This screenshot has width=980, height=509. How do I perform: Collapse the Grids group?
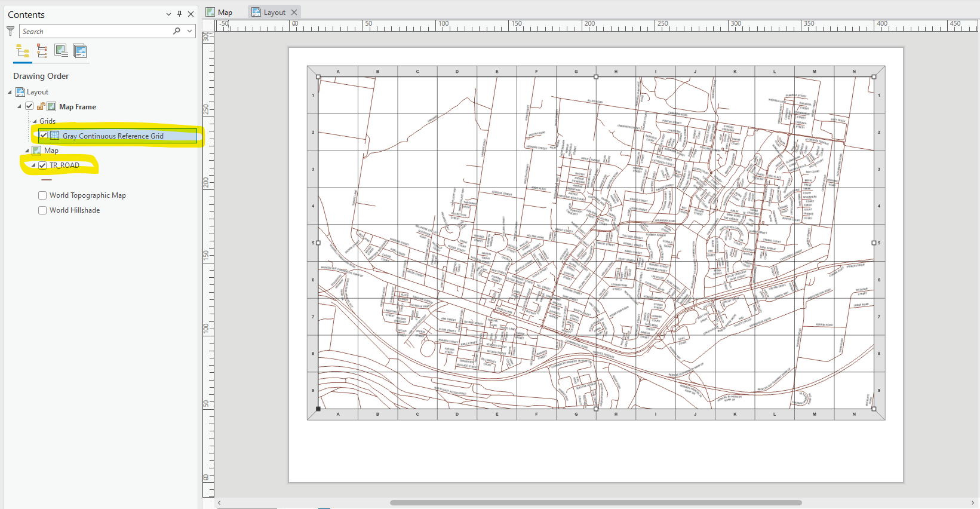tap(35, 121)
